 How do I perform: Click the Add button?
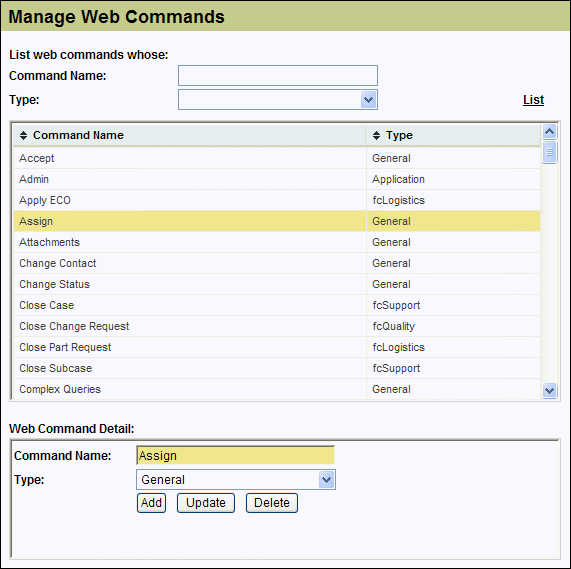point(151,503)
